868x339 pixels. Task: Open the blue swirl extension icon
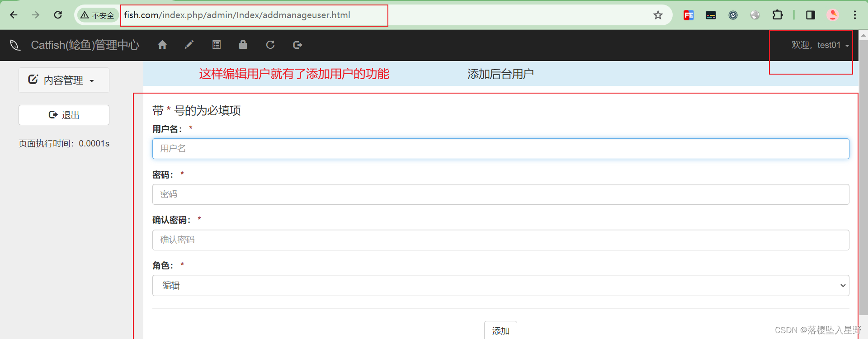point(733,15)
